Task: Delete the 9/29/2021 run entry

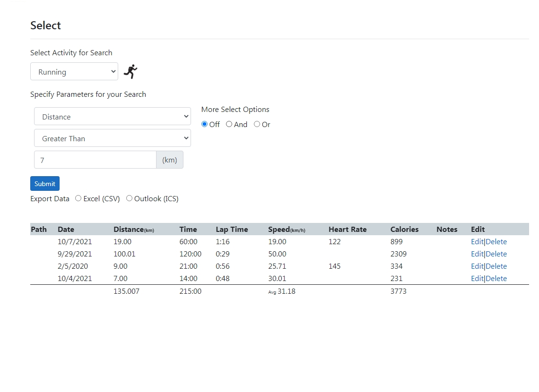Action: (x=496, y=254)
